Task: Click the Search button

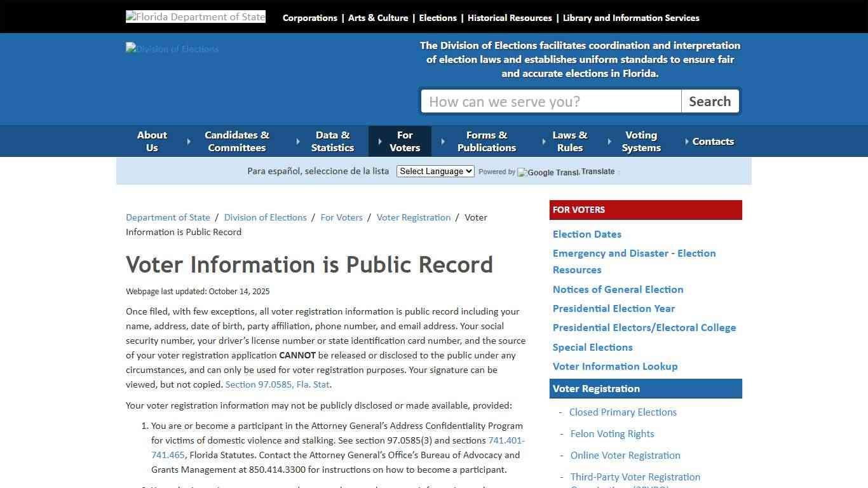Action: pyautogui.click(x=710, y=101)
